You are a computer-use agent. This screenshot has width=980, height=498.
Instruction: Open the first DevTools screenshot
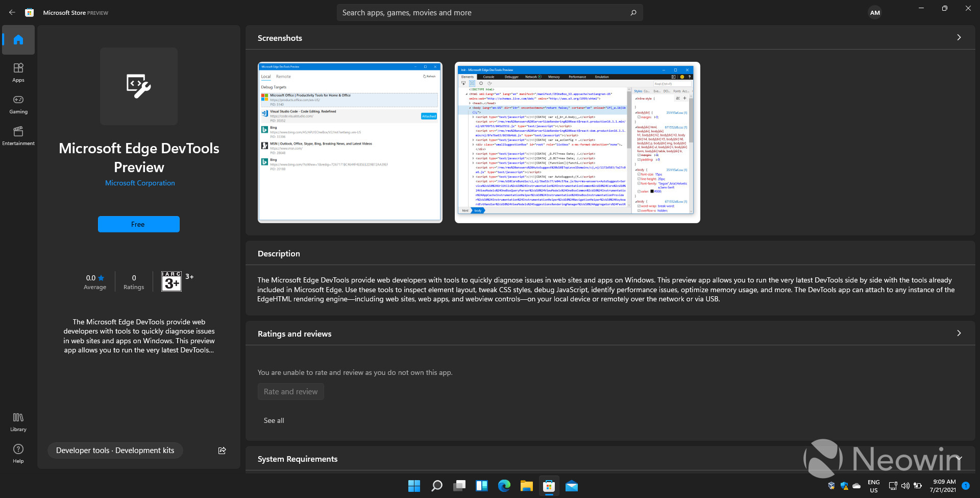click(350, 143)
